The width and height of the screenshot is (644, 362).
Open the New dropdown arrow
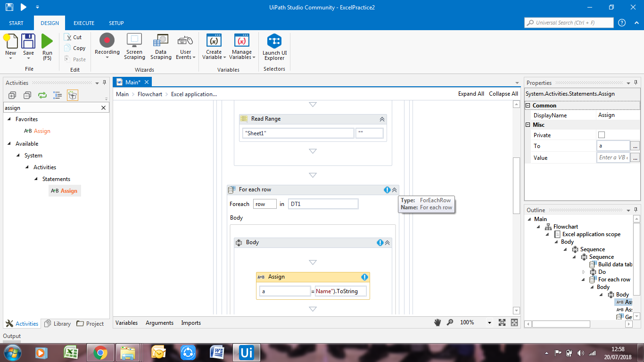point(10,58)
